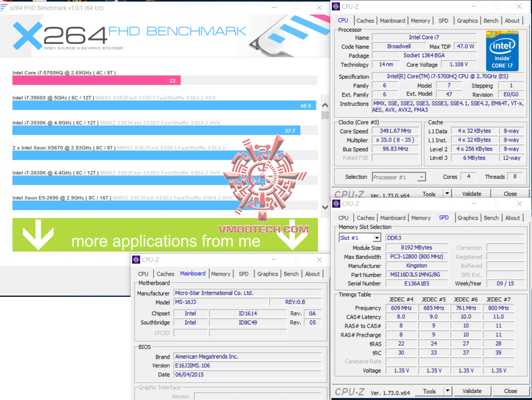The height and width of the screenshot is (400, 532).
Task: Click the motherboard Model value "MS-16J3"
Action: tap(221, 302)
